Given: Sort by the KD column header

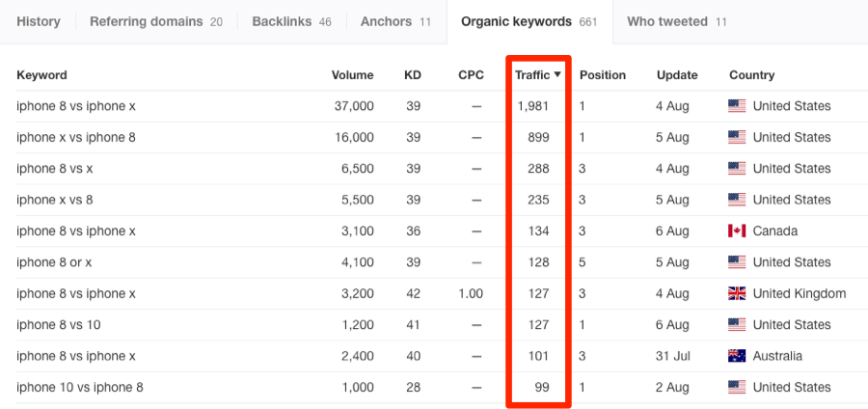Looking at the screenshot, I should 413,75.
